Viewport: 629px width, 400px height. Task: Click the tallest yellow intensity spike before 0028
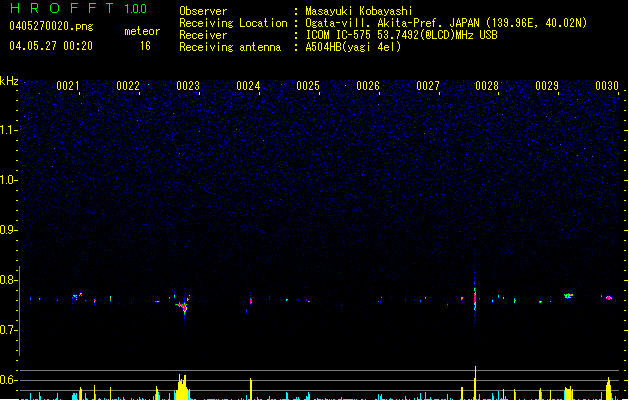point(475,382)
